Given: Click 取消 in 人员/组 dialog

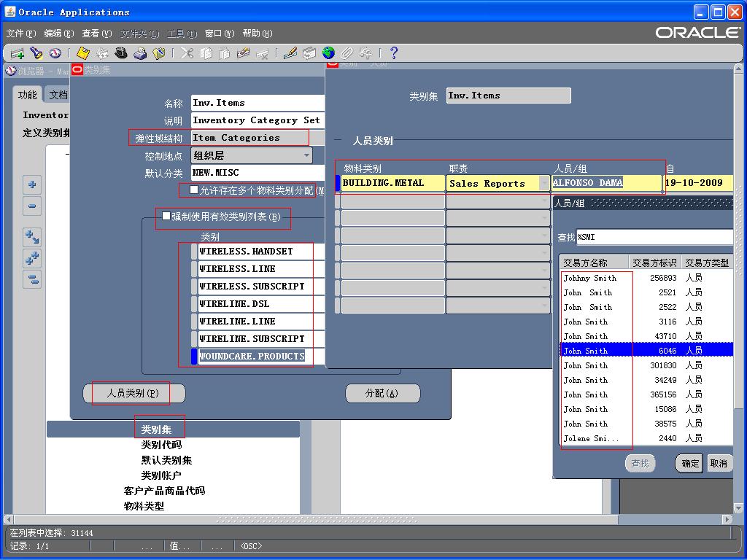Looking at the screenshot, I should click(719, 463).
